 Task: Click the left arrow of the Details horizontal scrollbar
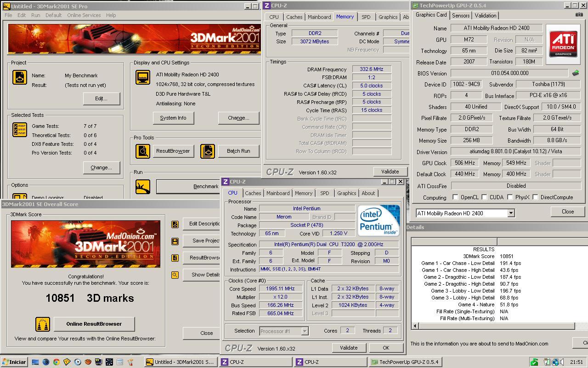pos(415,326)
